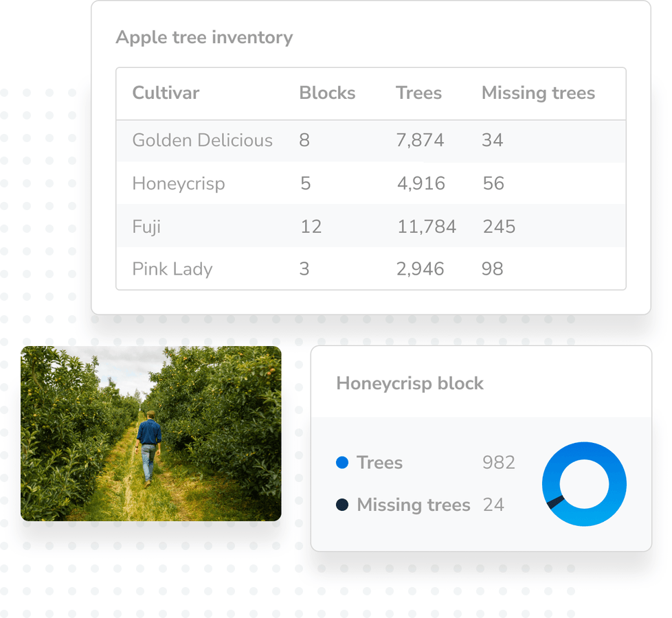Screen dimensions: 672x618
Task: Open the Pink Lady row details
Action: [172, 269]
